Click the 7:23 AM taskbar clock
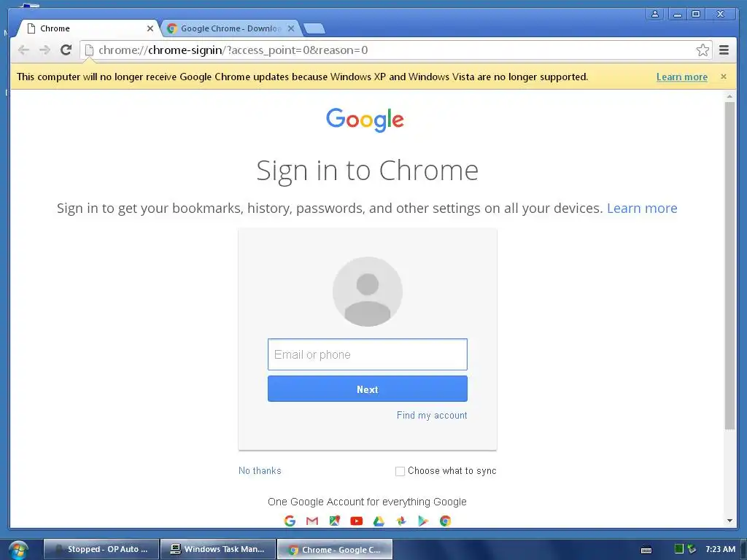This screenshot has width=747, height=560. pyautogui.click(x=720, y=549)
